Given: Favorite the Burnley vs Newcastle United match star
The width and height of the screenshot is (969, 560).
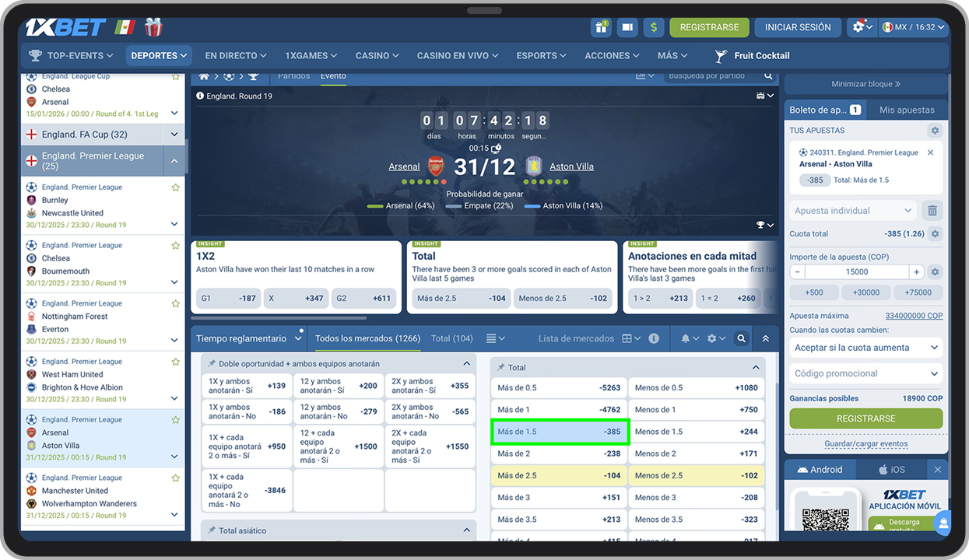Looking at the screenshot, I should point(175,187).
